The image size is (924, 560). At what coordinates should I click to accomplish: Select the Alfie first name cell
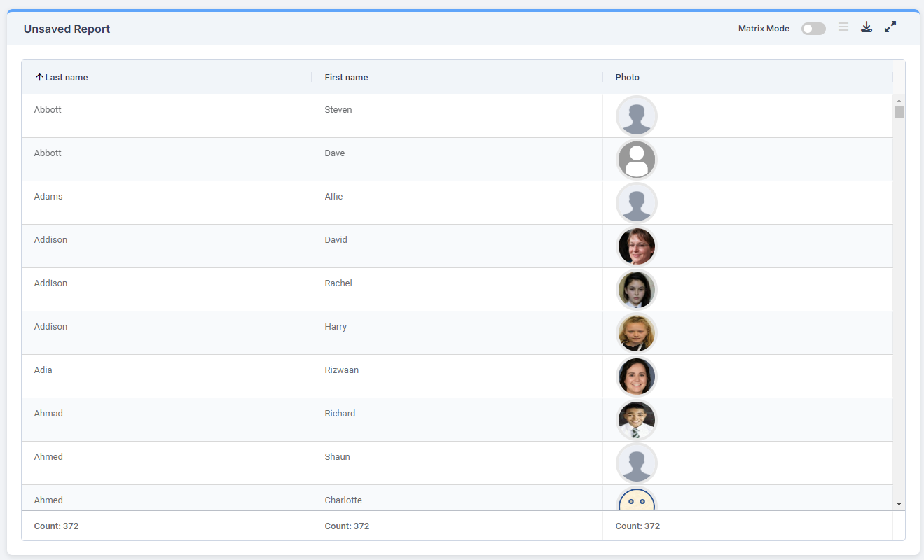click(x=333, y=197)
